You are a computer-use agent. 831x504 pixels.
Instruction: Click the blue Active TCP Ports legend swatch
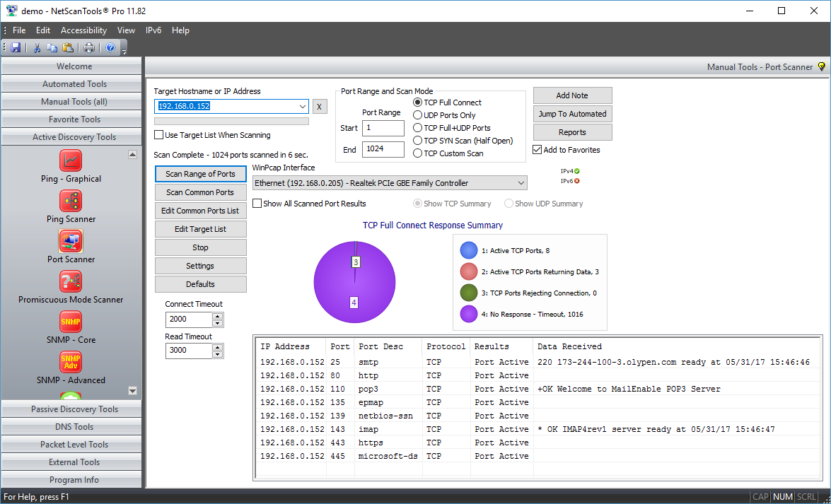pyautogui.click(x=469, y=250)
